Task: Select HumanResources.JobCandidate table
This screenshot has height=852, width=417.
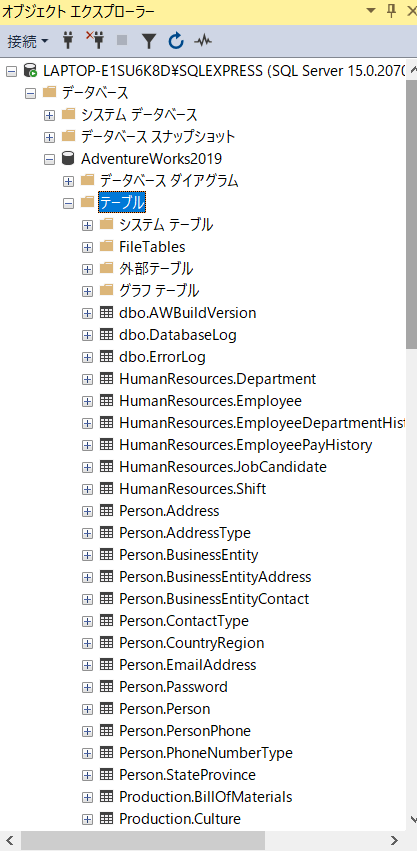Action: click(222, 467)
